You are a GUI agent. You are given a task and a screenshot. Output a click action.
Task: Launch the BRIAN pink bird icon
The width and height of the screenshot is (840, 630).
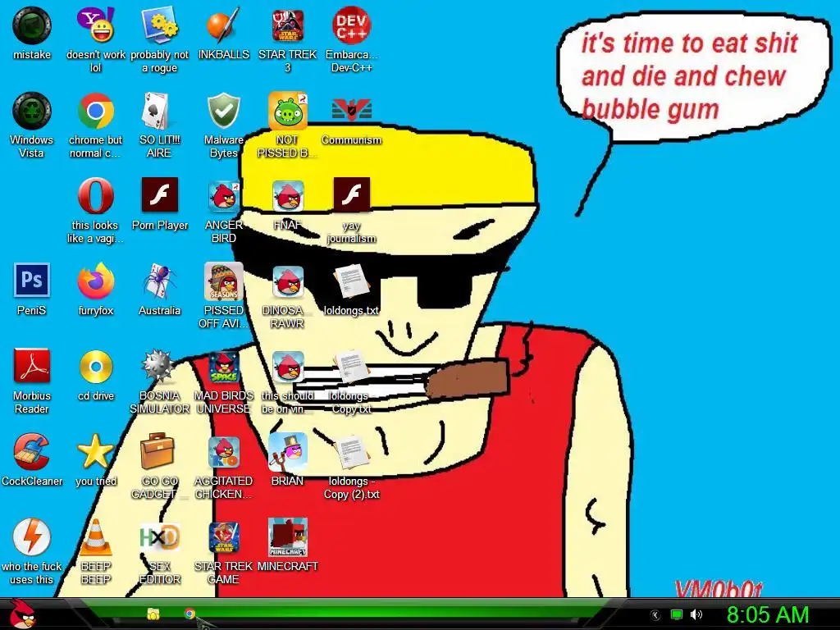coord(288,452)
